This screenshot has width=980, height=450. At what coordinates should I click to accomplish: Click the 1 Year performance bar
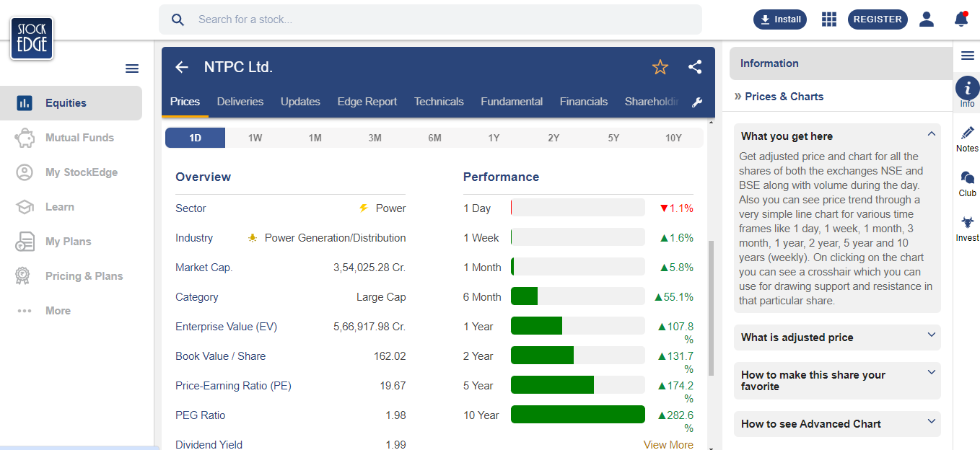577,326
